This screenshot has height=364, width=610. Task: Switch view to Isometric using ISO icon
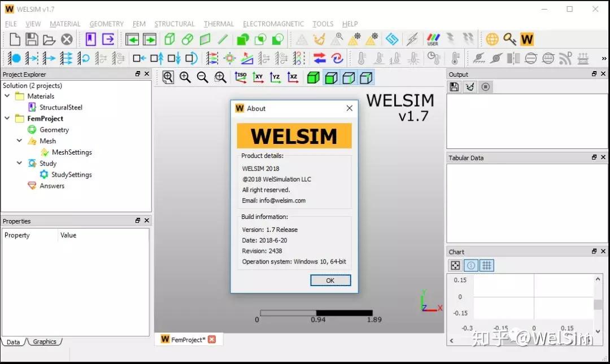(x=241, y=77)
